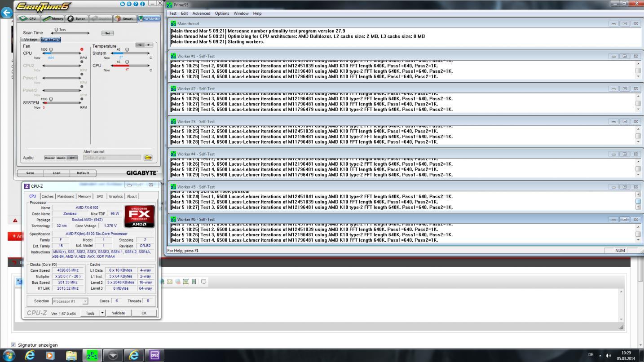Open the Edit menu in Prime95

click(184, 13)
